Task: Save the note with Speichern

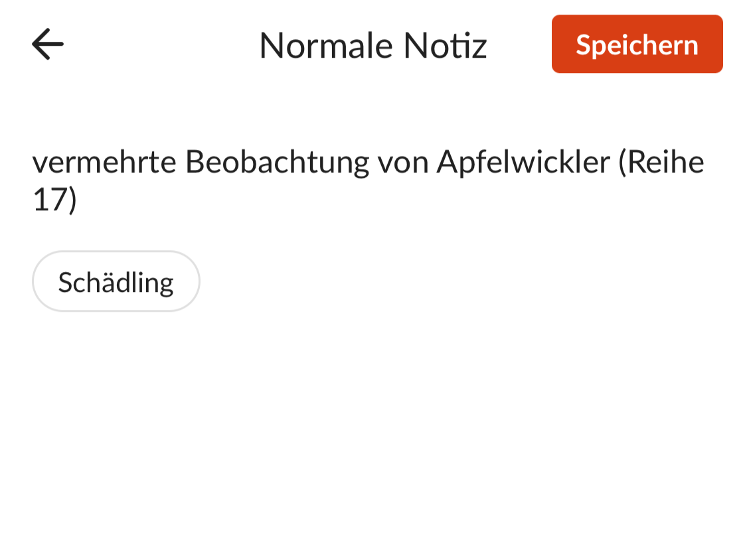Action: (637, 44)
